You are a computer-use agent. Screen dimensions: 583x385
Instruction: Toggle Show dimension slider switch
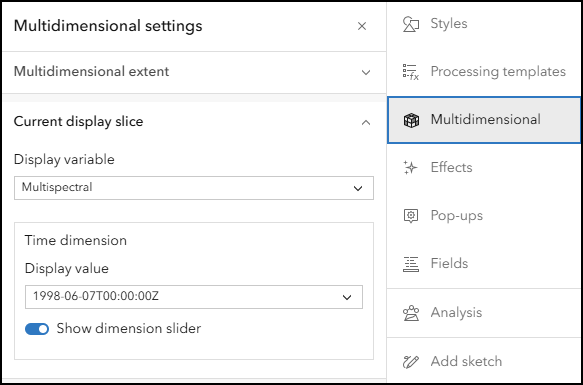[x=37, y=329]
